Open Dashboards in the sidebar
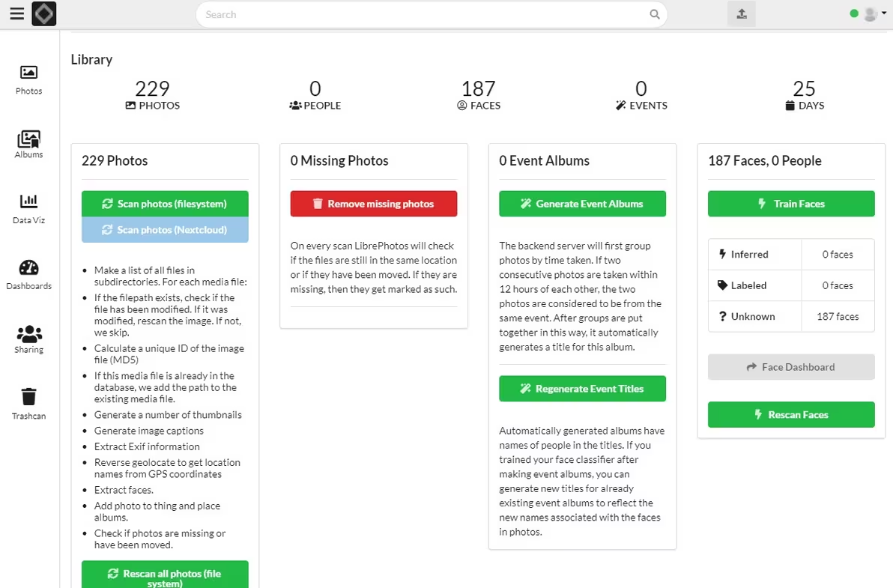This screenshot has width=893, height=588. (28, 274)
